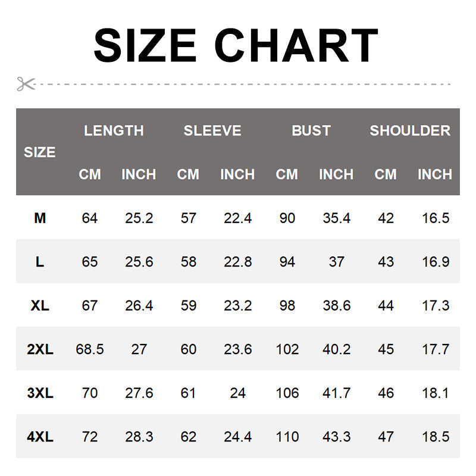Click the LENGTH column header
476x476 pixels.
[114, 131]
